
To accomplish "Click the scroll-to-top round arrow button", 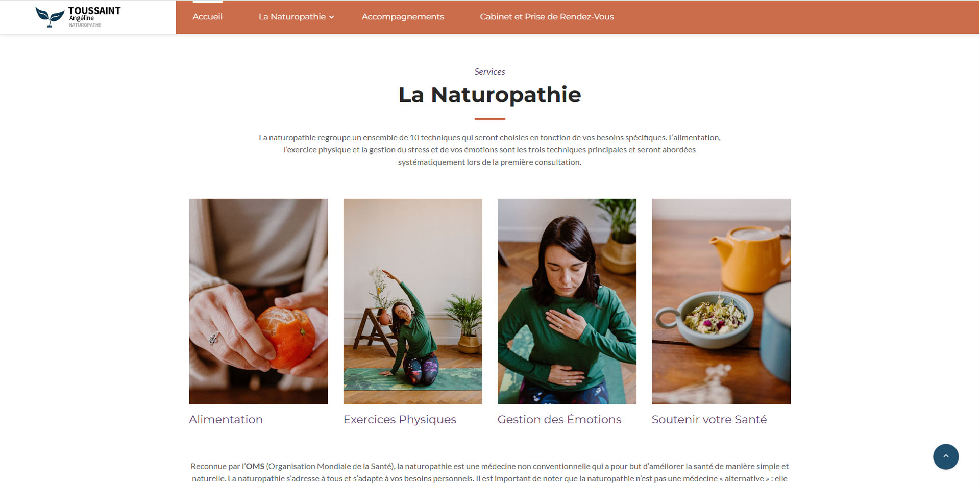I will (x=945, y=456).
